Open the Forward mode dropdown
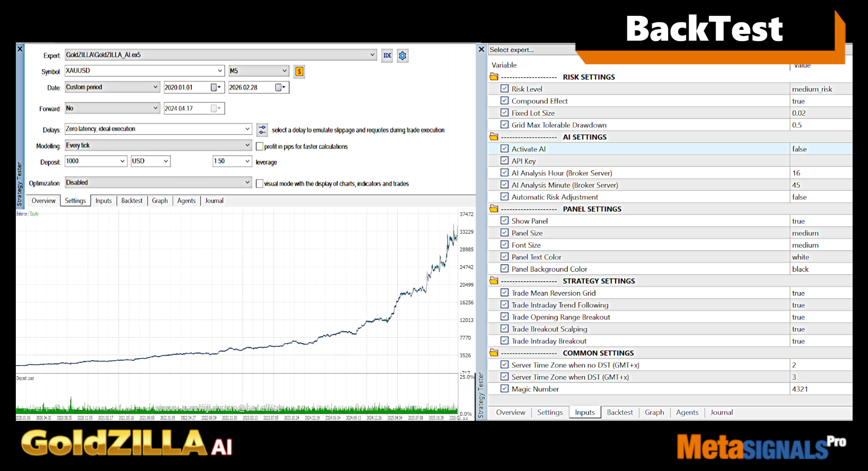868x471 pixels. point(156,108)
